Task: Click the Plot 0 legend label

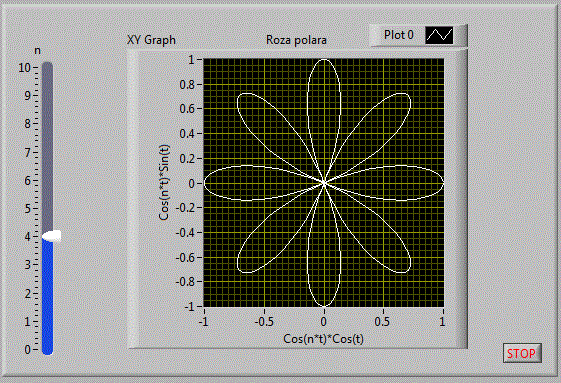Action: [399, 35]
